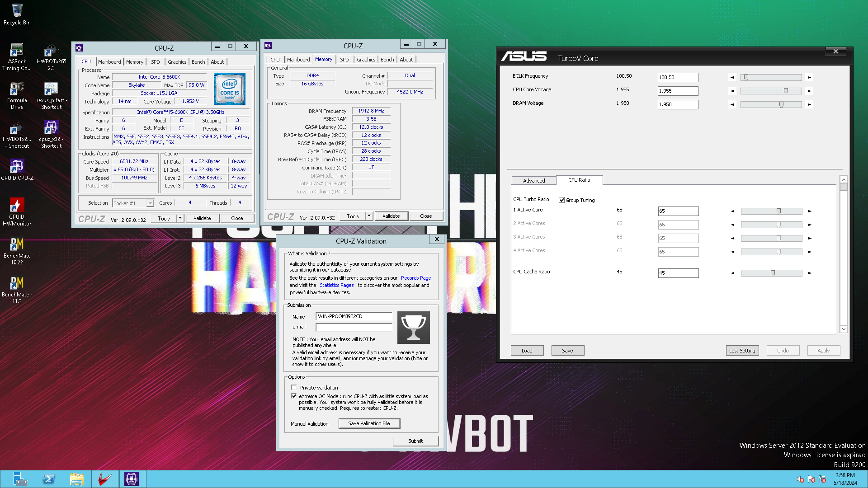Click the Name field containing WIN-PPOOMJ922CD
The image size is (868, 488).
tap(354, 316)
